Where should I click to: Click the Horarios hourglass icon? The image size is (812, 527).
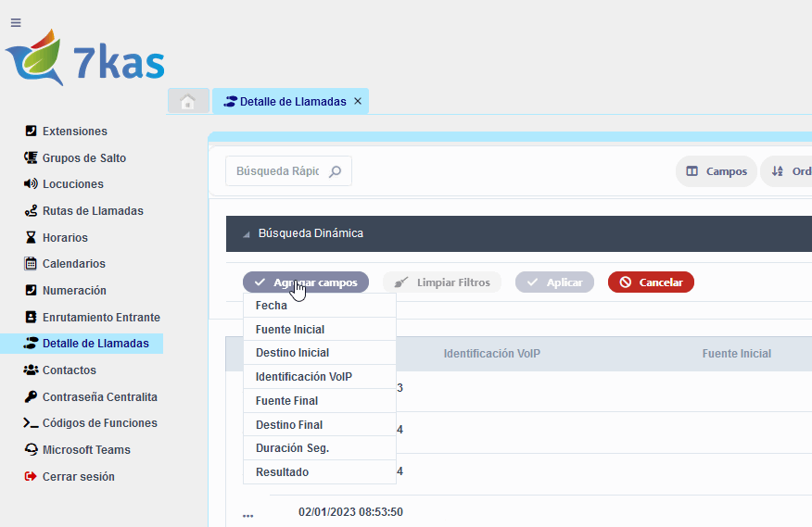click(31, 238)
